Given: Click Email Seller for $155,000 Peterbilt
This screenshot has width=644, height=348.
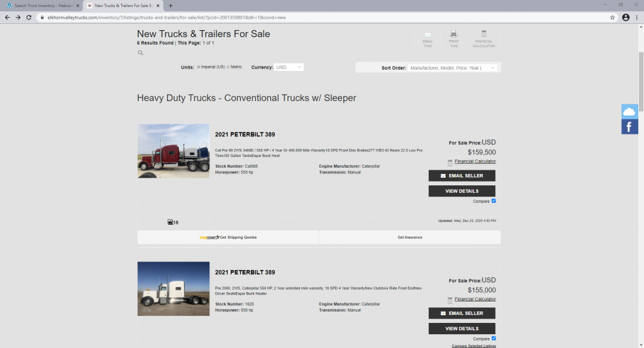Looking at the screenshot, I should 462,313.
